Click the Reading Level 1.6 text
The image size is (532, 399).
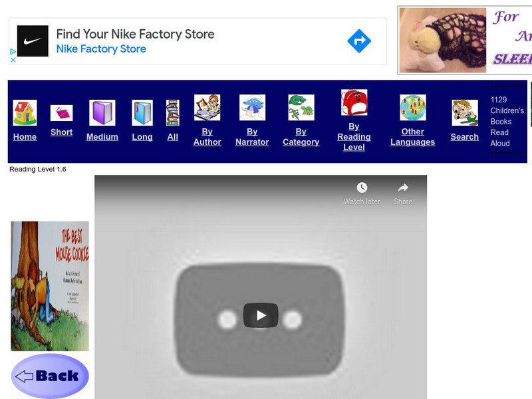pyautogui.click(x=38, y=169)
